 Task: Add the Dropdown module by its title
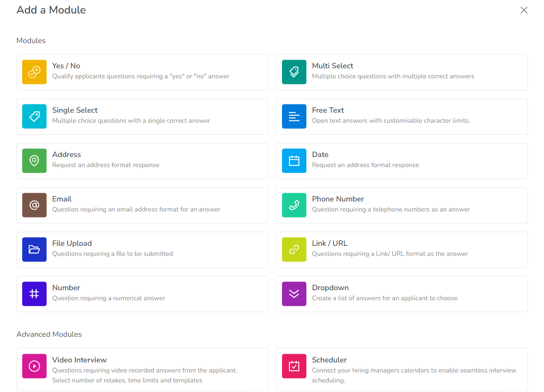pos(330,288)
